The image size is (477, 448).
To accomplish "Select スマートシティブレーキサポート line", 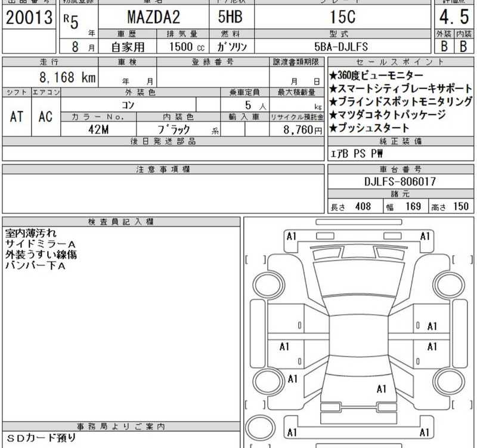I will pyautogui.click(x=401, y=88).
